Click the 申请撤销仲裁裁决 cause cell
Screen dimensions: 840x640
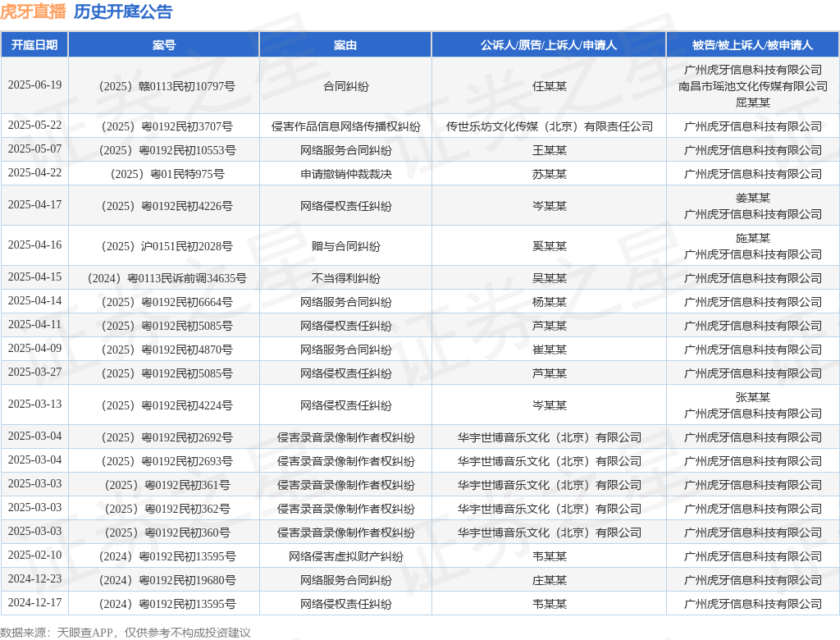click(346, 174)
